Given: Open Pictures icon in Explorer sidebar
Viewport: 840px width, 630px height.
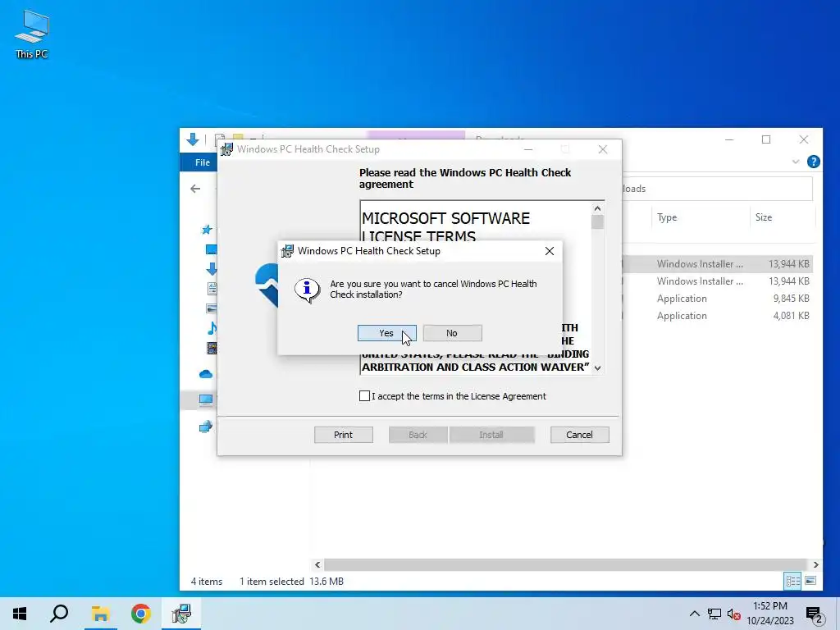Looking at the screenshot, I should point(212,308).
